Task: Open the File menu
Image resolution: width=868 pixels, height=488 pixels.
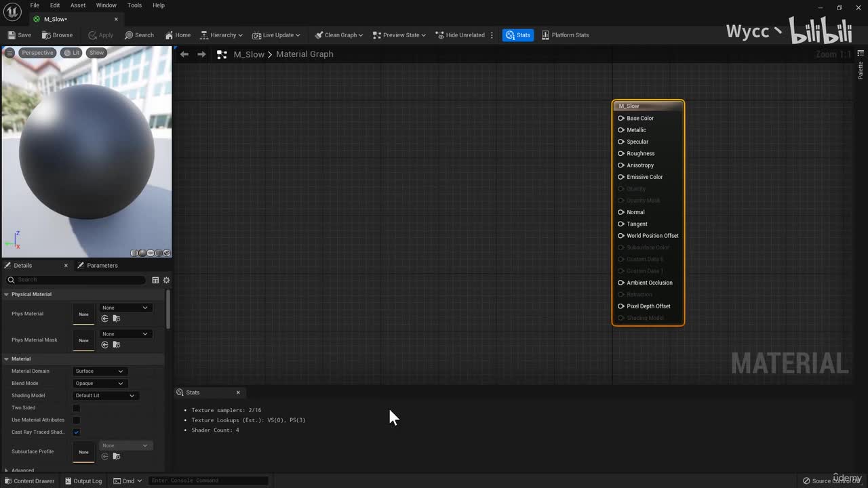Action: 35,5
